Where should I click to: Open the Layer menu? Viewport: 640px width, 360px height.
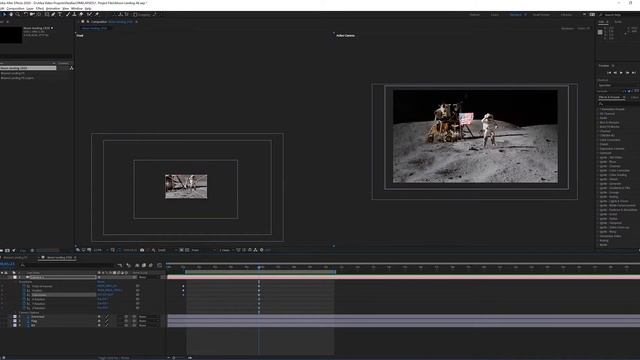pyautogui.click(x=30, y=8)
